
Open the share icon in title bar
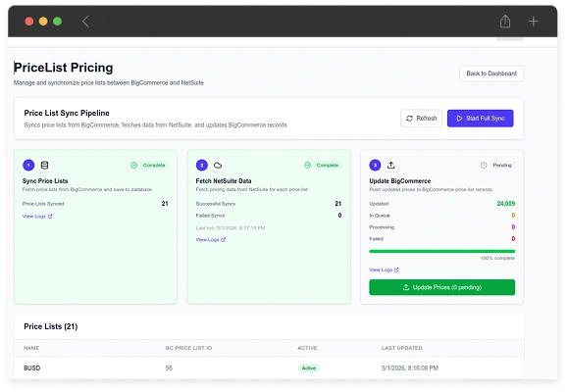click(505, 22)
